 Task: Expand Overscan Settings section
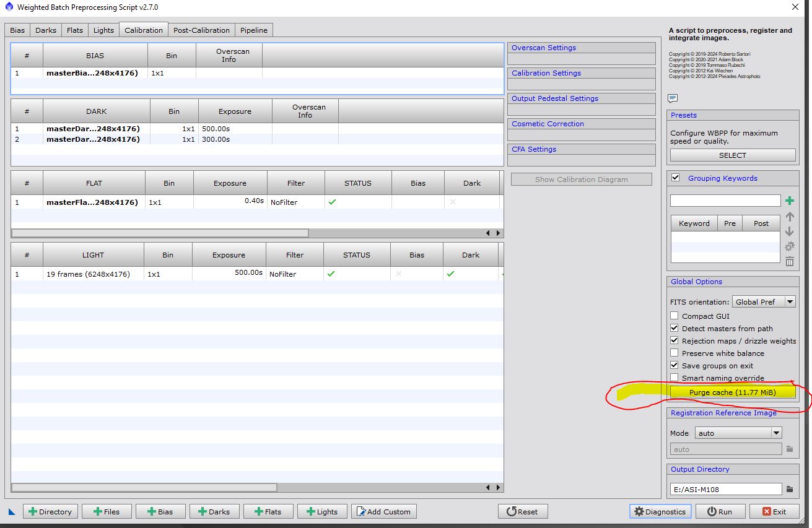click(581, 48)
